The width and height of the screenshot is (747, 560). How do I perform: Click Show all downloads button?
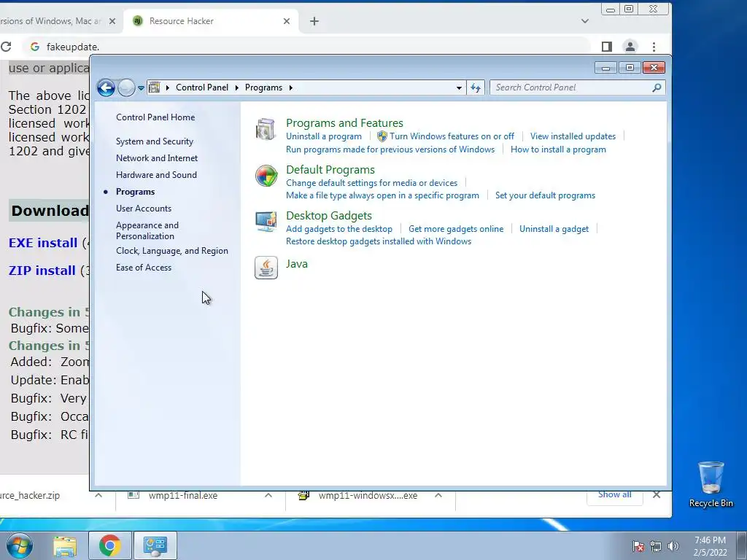click(x=614, y=495)
